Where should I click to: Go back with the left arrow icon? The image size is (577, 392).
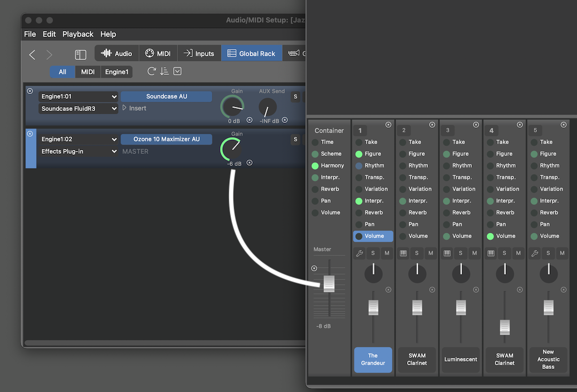point(33,55)
